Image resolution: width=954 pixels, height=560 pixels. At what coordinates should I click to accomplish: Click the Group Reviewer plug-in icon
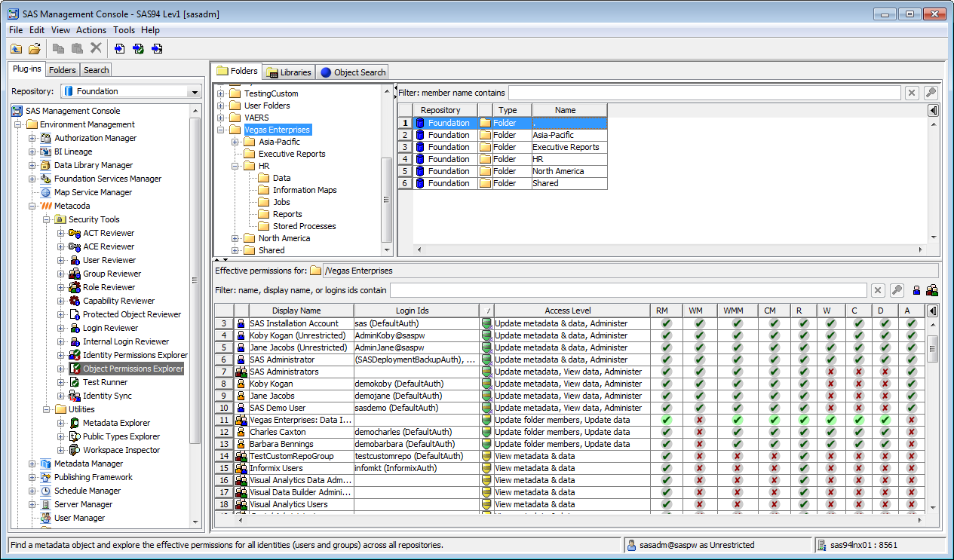click(75, 274)
